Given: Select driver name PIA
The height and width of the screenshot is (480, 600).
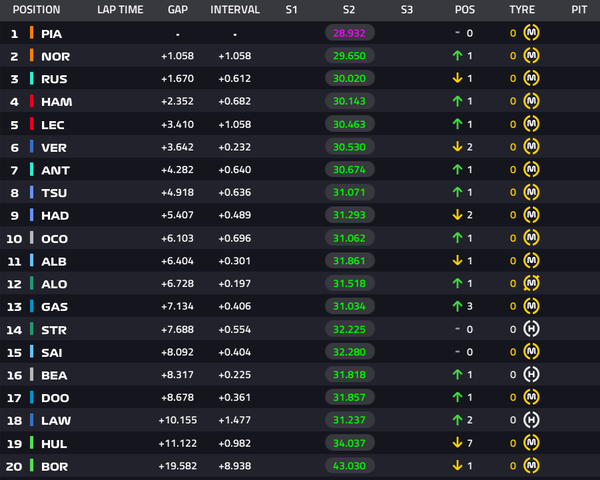Looking at the screenshot, I should pos(52,34).
